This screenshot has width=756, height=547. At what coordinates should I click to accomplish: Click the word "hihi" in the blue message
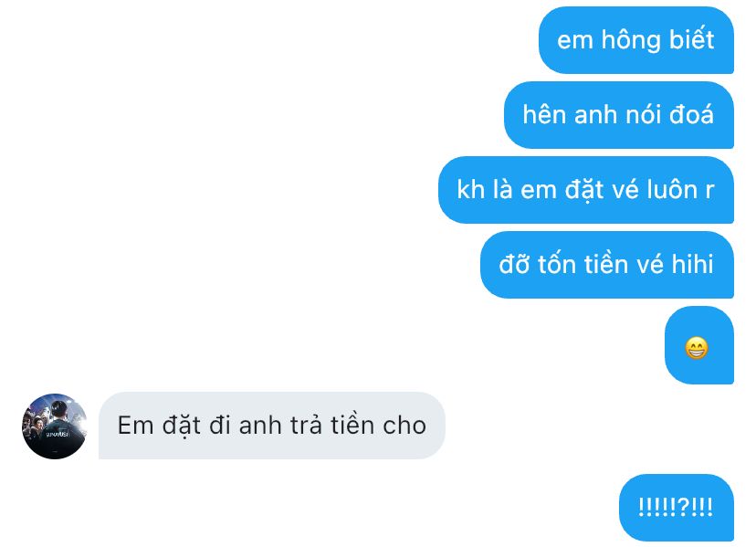[x=692, y=264]
